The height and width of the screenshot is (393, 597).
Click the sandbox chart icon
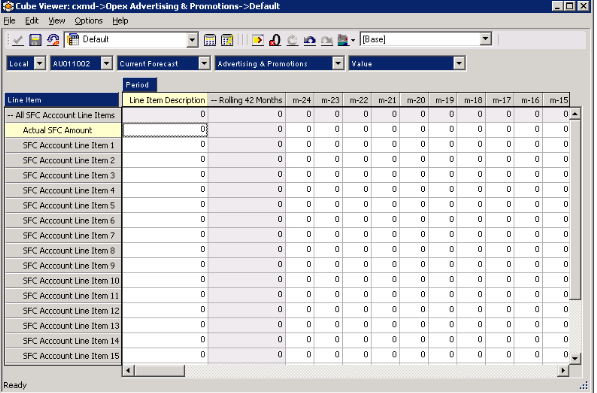point(343,40)
